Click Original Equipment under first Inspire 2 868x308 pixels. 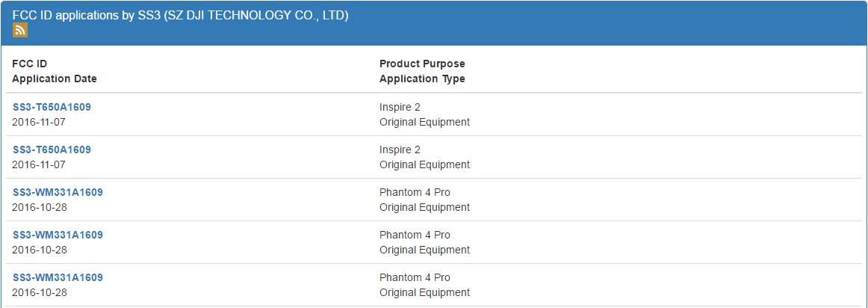[424, 122]
